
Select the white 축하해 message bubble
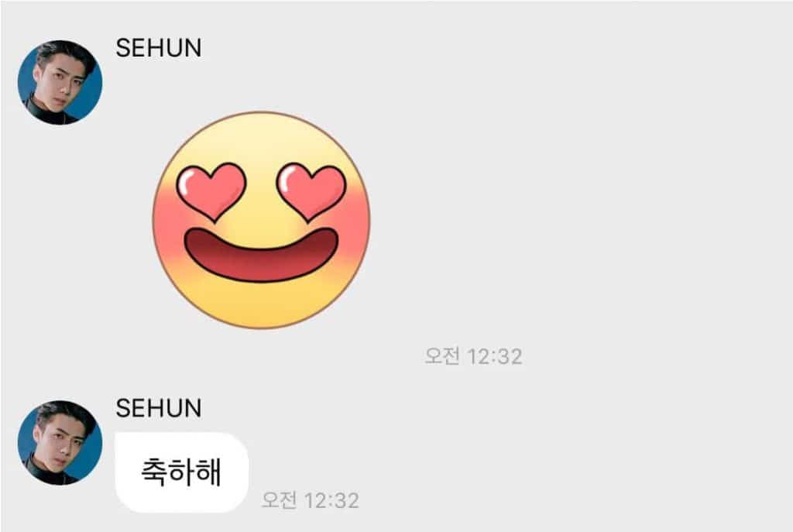pos(182,472)
